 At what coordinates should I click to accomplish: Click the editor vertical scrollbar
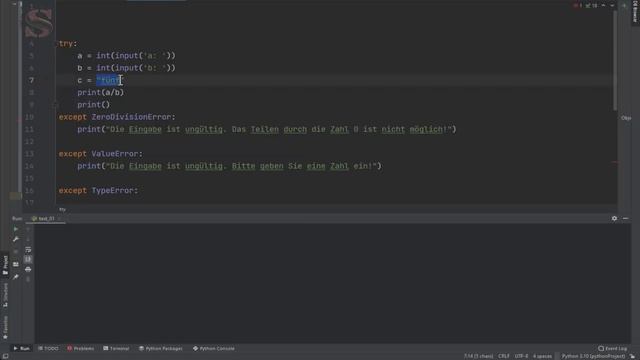pyautogui.click(x=615, y=60)
